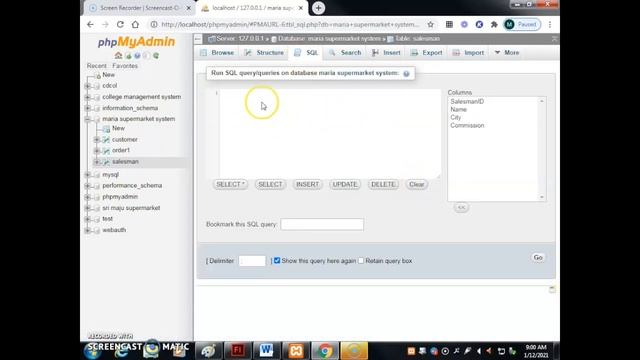640x360 pixels.
Task: Click New under maria supermarket system
Action: (x=118, y=128)
